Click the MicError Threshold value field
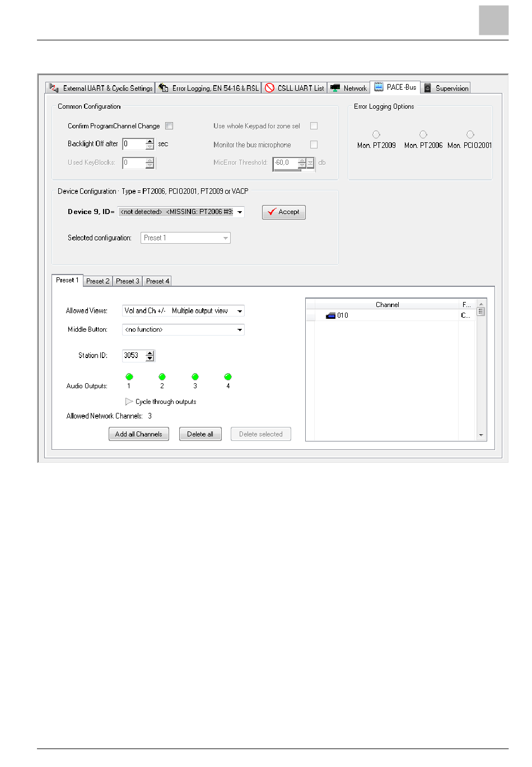Viewport: 532px width, 767px height. click(286, 163)
